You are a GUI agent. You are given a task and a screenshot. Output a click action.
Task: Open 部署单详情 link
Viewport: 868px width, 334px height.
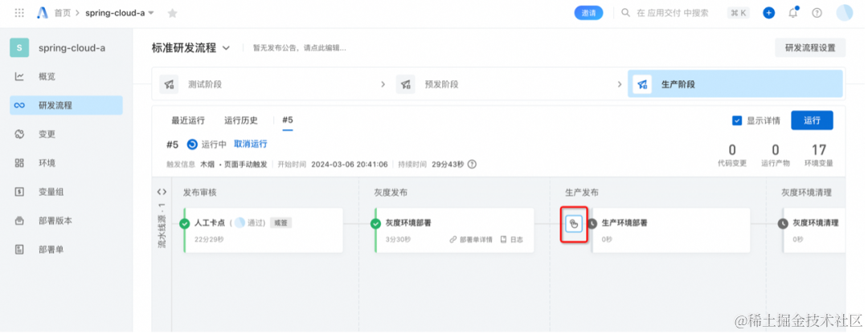pos(471,239)
